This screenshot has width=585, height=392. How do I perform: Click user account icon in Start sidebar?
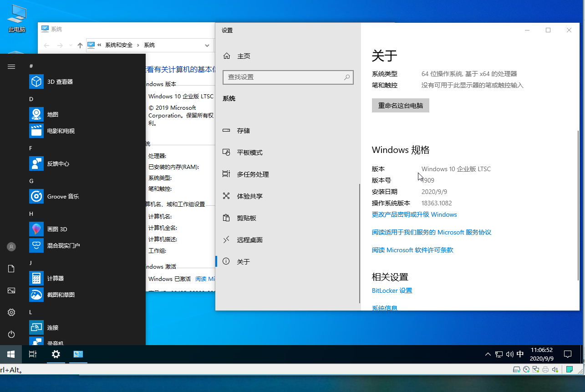(11, 247)
